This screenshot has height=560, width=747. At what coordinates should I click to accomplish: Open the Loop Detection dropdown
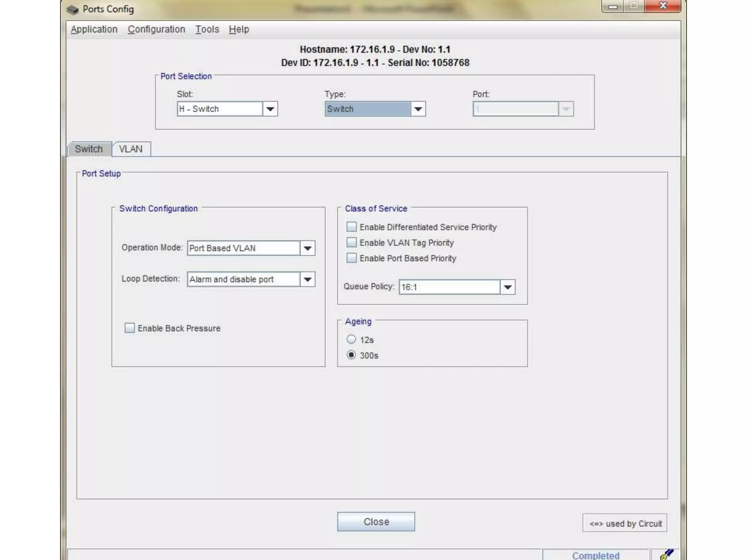point(307,280)
